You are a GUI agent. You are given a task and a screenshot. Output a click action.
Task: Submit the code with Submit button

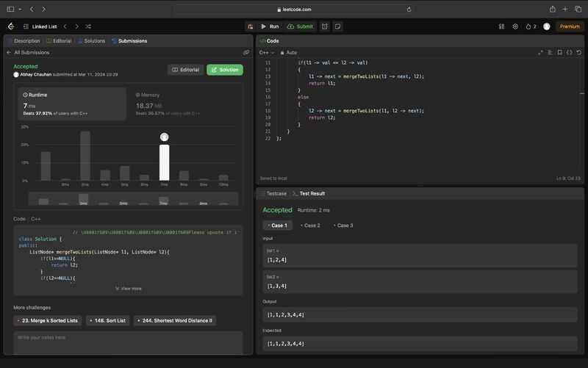click(x=300, y=26)
